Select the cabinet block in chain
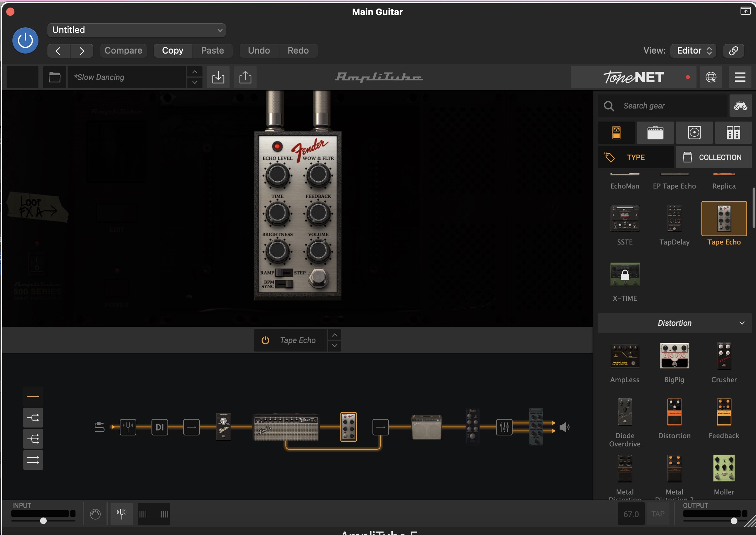Viewport: 756px width, 535px height. pos(426,427)
